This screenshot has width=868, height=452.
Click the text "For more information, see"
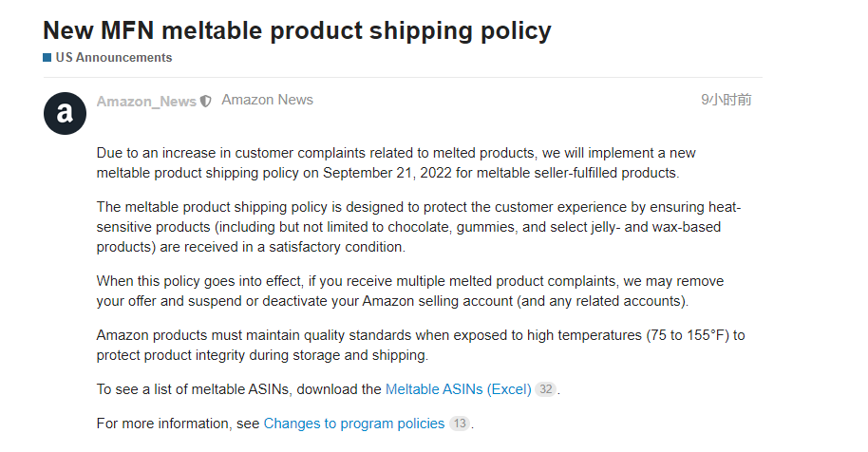(x=179, y=424)
